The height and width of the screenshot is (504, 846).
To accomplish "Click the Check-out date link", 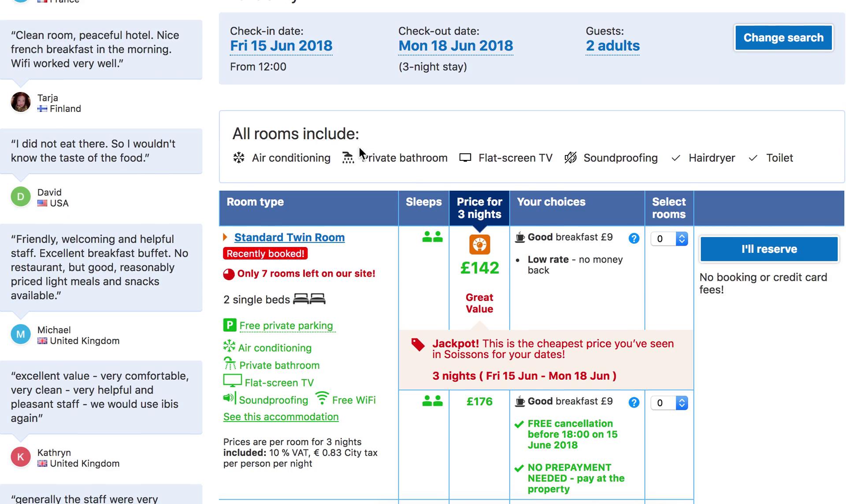I will tap(456, 45).
